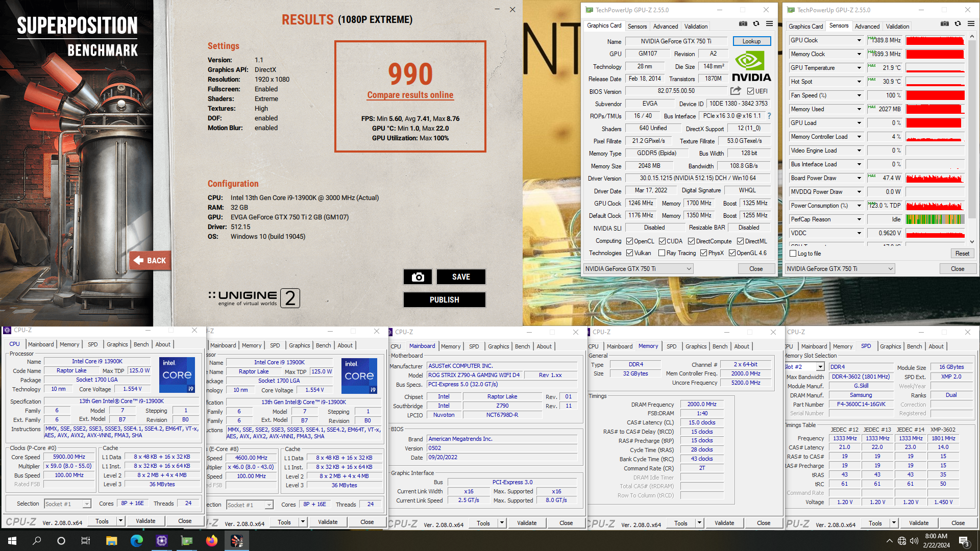
Task: Toggle the UEFI checkbox
Action: pyautogui.click(x=750, y=91)
